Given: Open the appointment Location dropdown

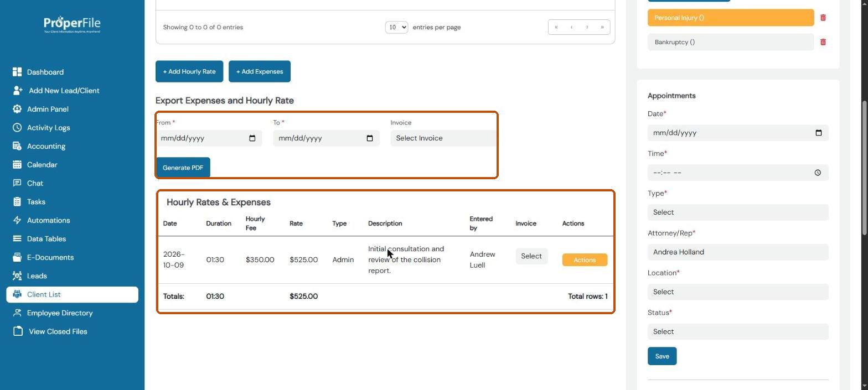Looking at the screenshot, I should [x=738, y=292].
